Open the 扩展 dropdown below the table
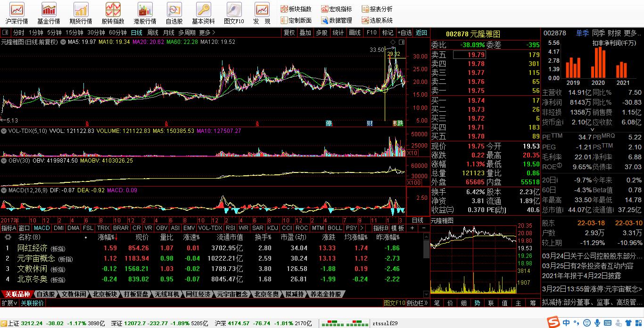The height and width of the screenshot is (328, 644). 9,303
